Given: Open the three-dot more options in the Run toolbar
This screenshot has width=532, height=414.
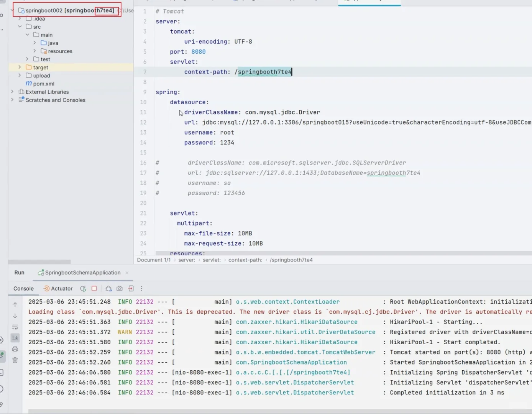Looking at the screenshot, I should 141,288.
